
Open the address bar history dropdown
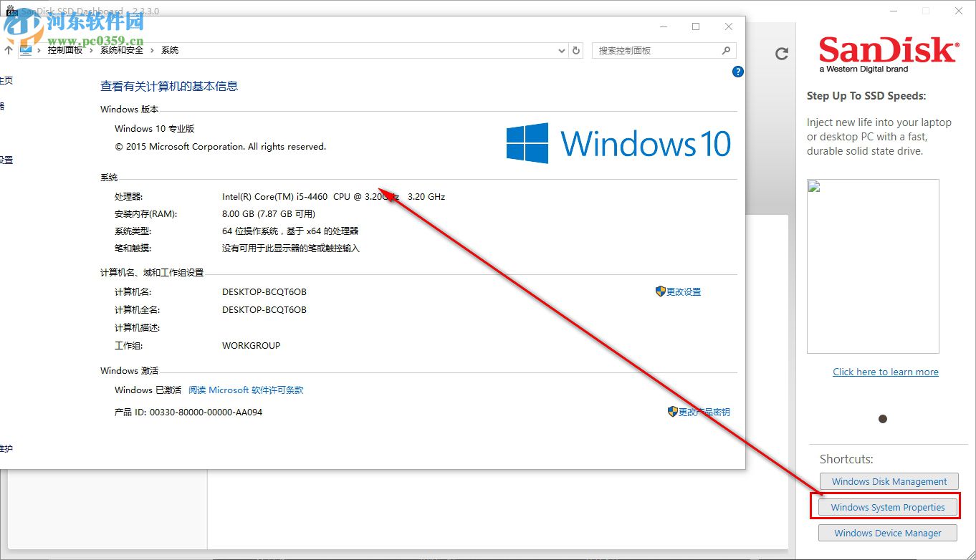[x=562, y=51]
